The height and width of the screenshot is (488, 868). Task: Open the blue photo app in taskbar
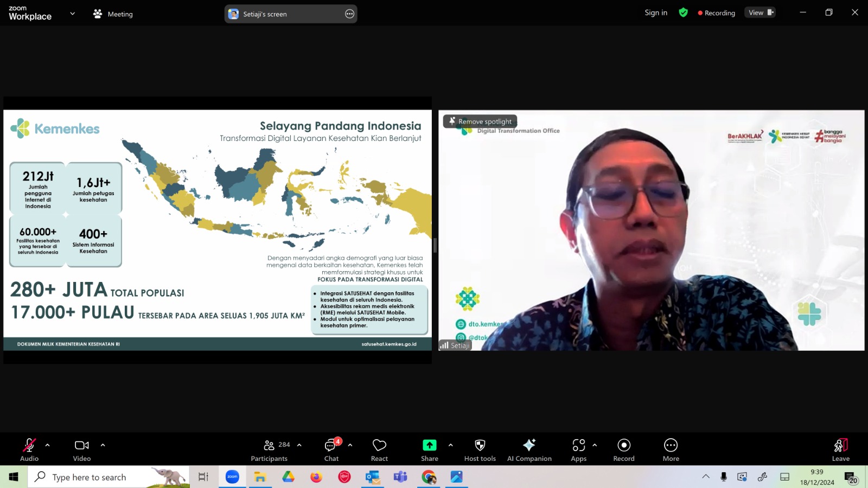457,477
